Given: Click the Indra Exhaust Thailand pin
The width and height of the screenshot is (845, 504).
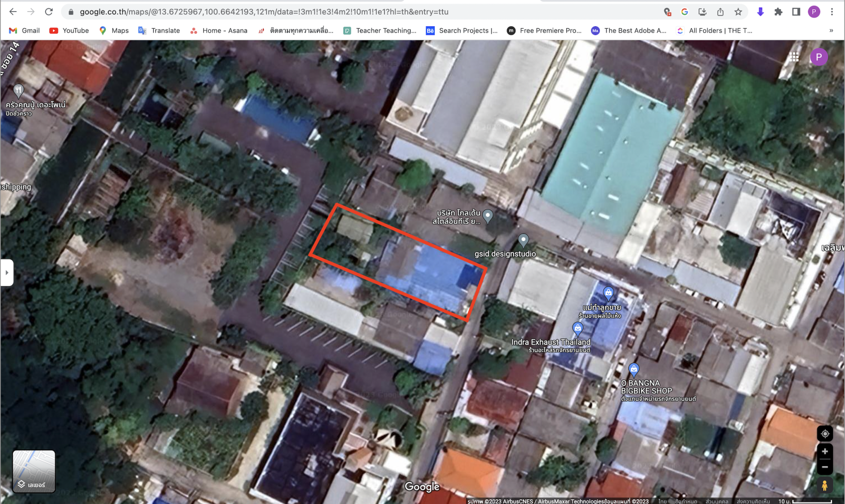Looking at the screenshot, I should tap(577, 328).
